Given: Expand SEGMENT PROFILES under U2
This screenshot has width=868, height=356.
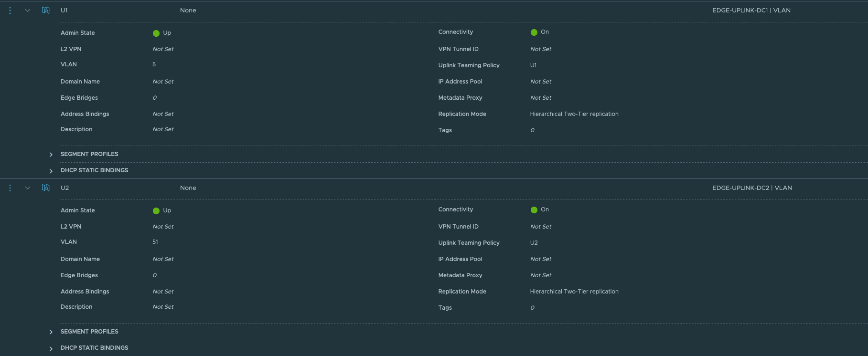Looking at the screenshot, I should coord(51,332).
